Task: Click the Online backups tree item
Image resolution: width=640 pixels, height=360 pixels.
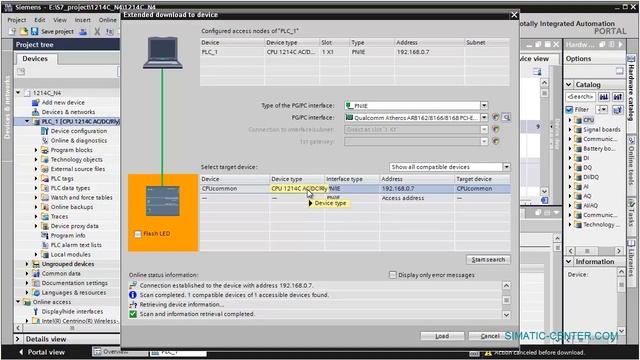Action: pos(72,207)
